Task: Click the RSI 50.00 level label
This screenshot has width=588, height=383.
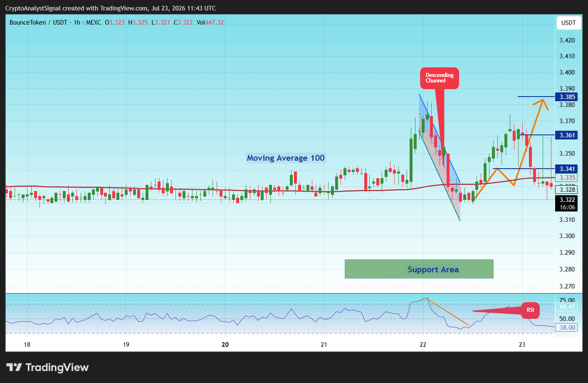Action: [x=567, y=319]
